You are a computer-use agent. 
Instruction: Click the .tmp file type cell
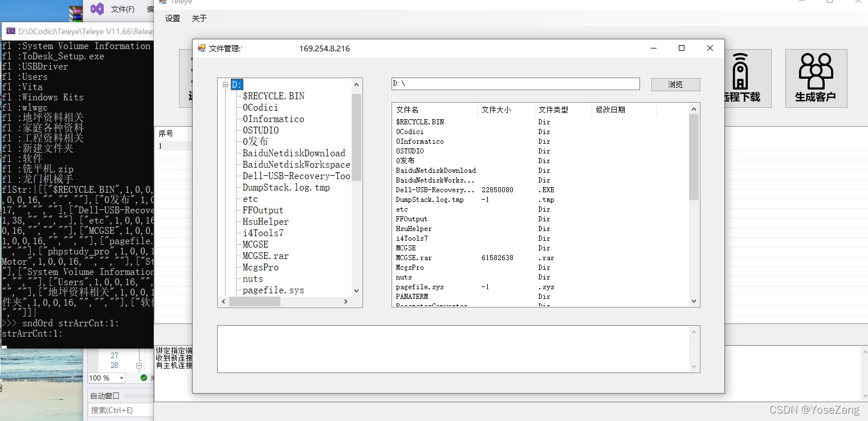[547, 200]
